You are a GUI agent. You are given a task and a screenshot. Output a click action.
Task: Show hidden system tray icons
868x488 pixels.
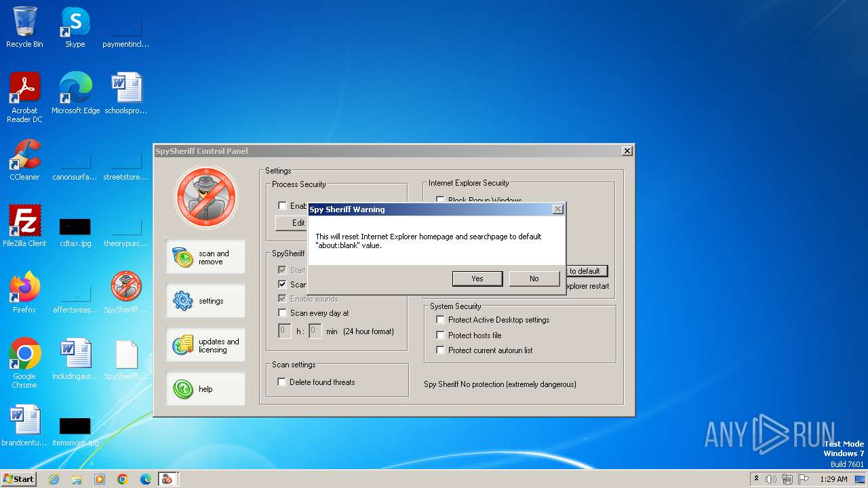756,479
